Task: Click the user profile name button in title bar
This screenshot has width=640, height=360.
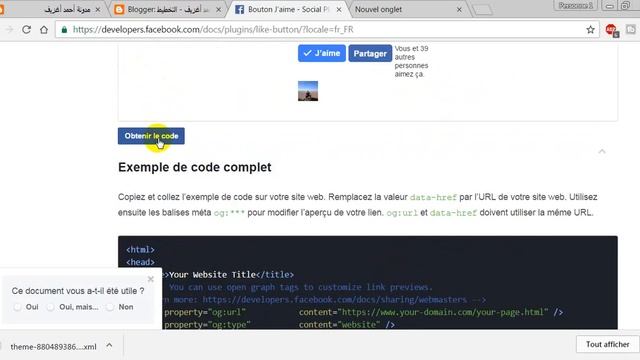Action: pos(576,5)
